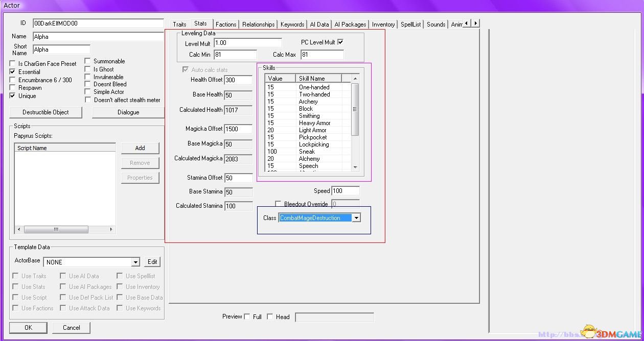644x341 pixels.
Task: Toggle the Is CharGen Face Preset checkbox
Action: tap(13, 64)
